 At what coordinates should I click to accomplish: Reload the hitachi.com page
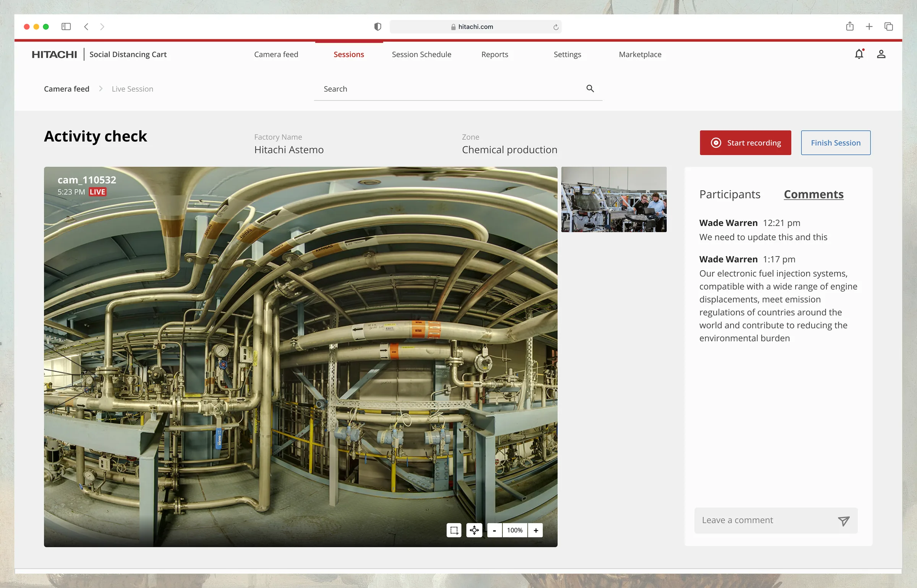(x=556, y=27)
